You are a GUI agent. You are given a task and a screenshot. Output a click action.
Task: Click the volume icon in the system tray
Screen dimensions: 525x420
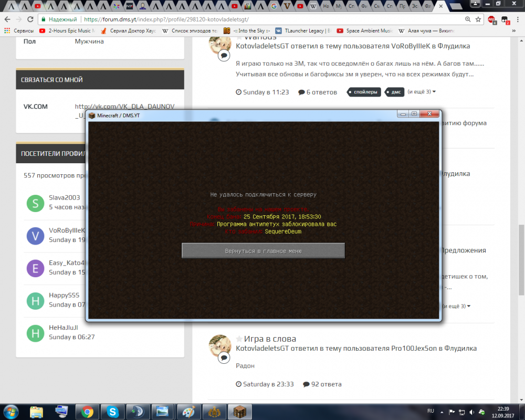point(473,411)
